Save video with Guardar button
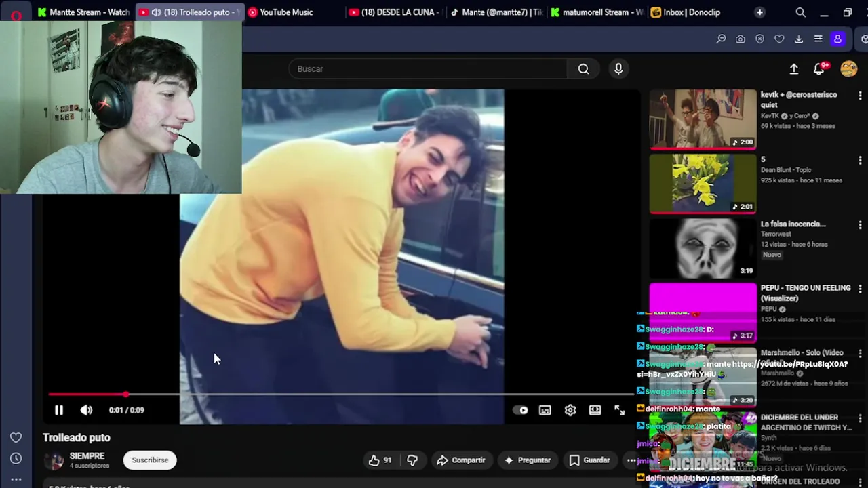Image resolution: width=868 pixels, height=488 pixels. [x=589, y=460]
